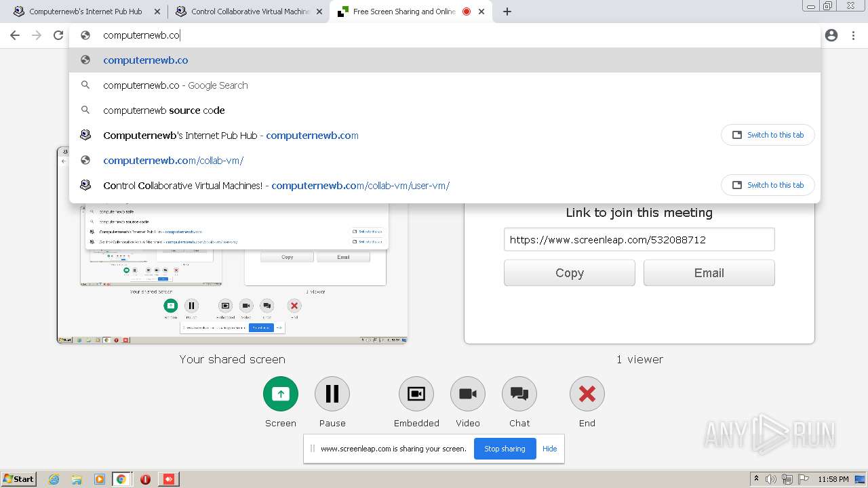Choose the computernewb.co URL suggestion
868x488 pixels.
pyautogui.click(x=445, y=60)
